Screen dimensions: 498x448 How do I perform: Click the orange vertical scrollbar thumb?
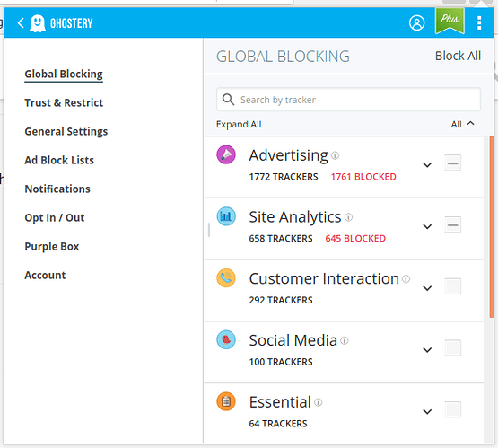point(492,226)
